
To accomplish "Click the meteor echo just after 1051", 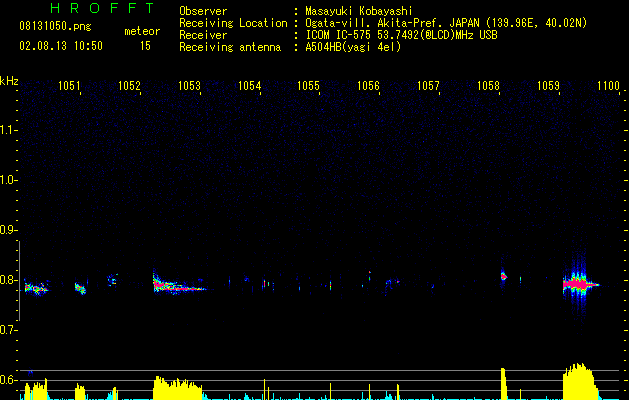I will point(80,288).
